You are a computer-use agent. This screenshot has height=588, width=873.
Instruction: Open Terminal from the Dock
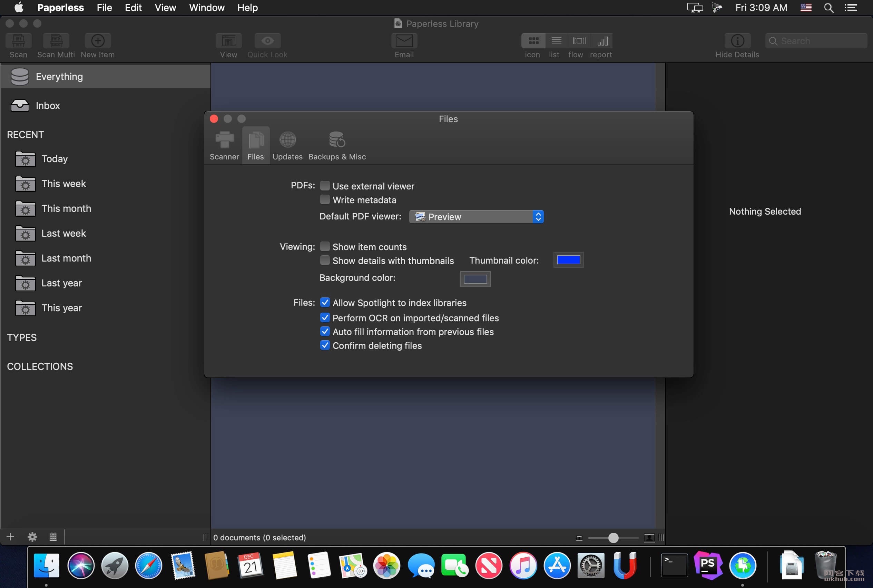point(674,565)
